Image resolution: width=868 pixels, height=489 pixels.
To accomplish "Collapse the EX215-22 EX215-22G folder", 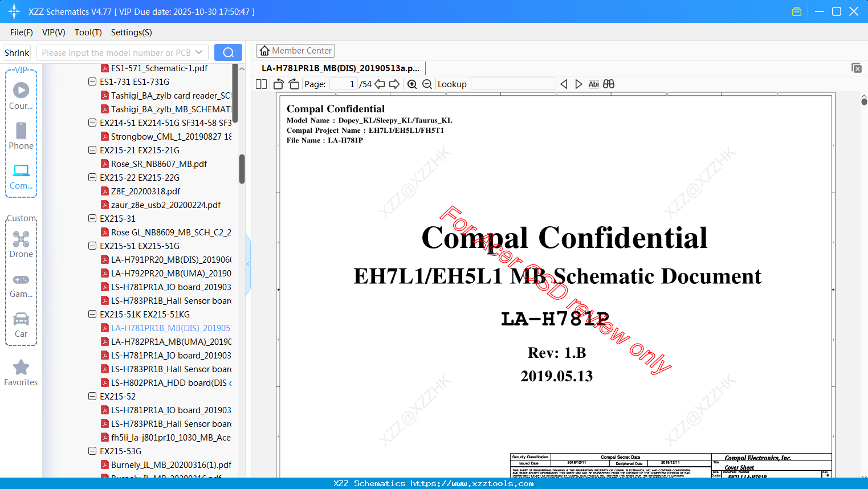I will pos(92,178).
